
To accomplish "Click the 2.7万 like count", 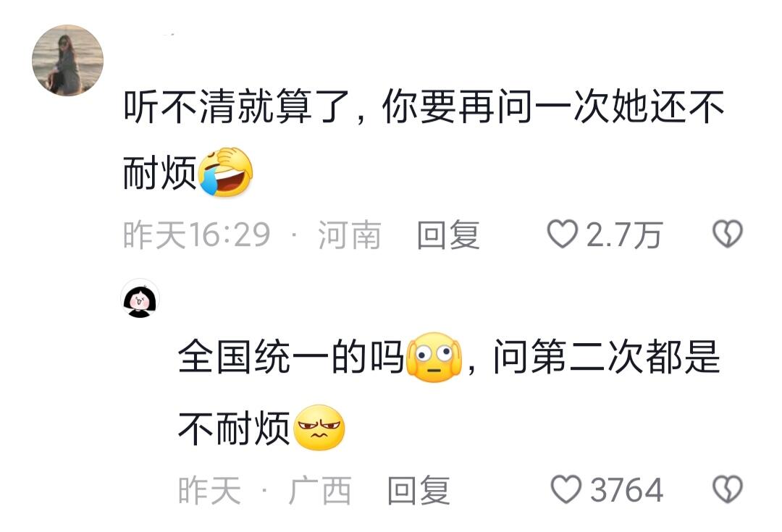I will tap(624, 235).
